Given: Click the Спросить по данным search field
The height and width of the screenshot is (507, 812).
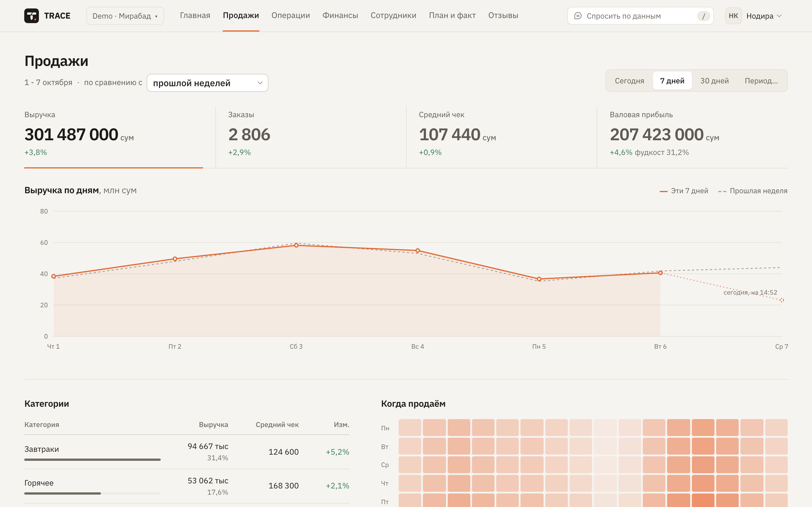Looking at the screenshot, I should click(640, 16).
